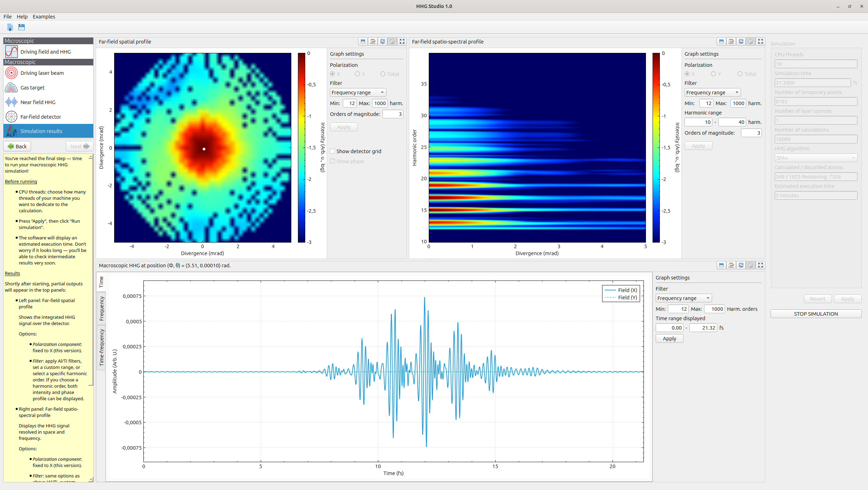Viewport: 868px width, 490px height.
Task: Enable Show detector grid checkbox
Action: click(332, 151)
